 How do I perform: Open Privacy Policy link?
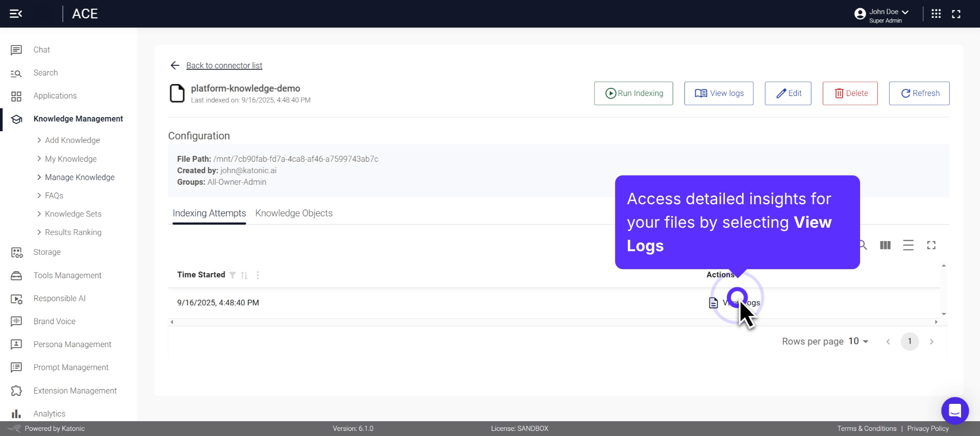pyautogui.click(x=928, y=428)
